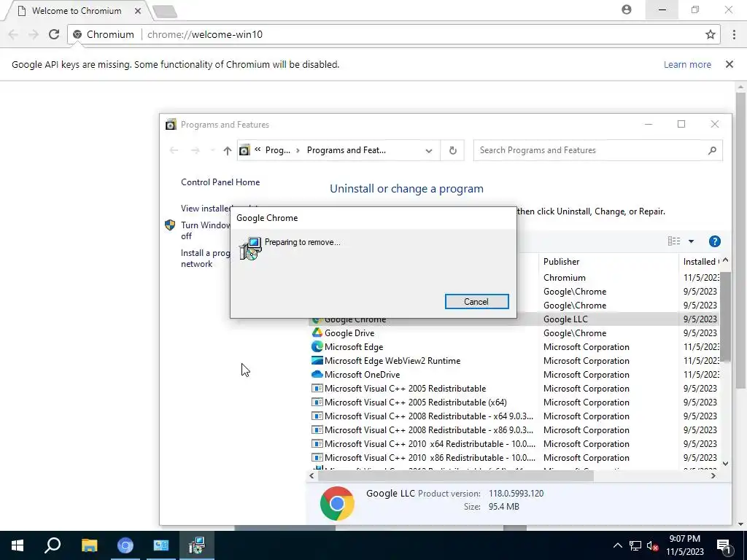Viewport: 747px width, 560px height.
Task: Click the Install a program from network link
Action: [205, 259]
